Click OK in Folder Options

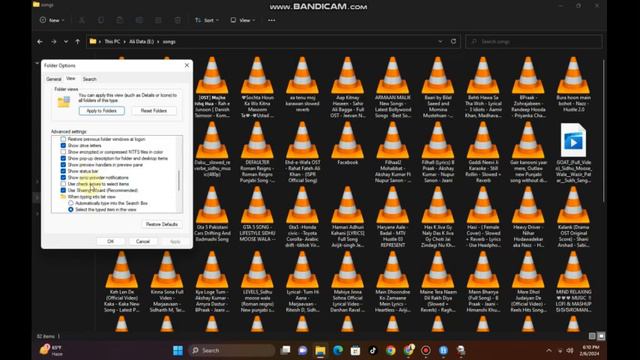tap(110, 241)
